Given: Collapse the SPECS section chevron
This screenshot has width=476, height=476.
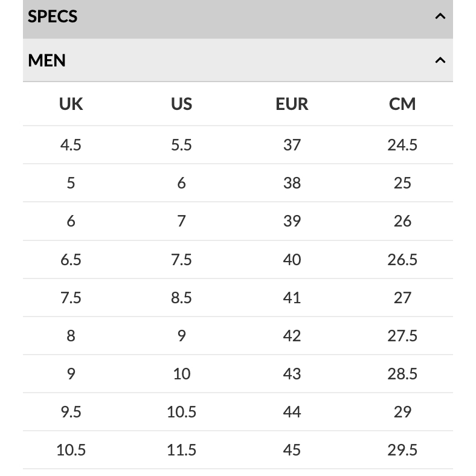Looking at the screenshot, I should pos(440,16).
